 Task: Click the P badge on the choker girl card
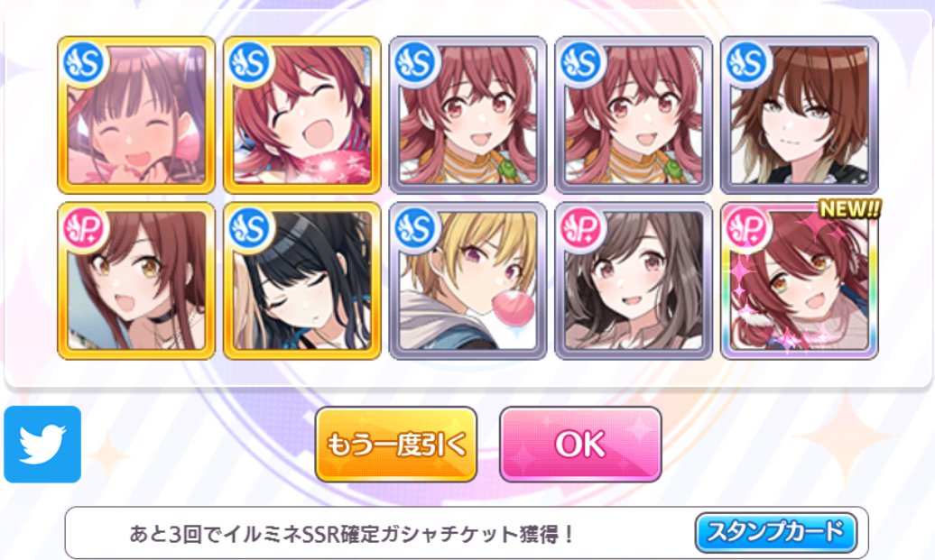click(x=84, y=229)
